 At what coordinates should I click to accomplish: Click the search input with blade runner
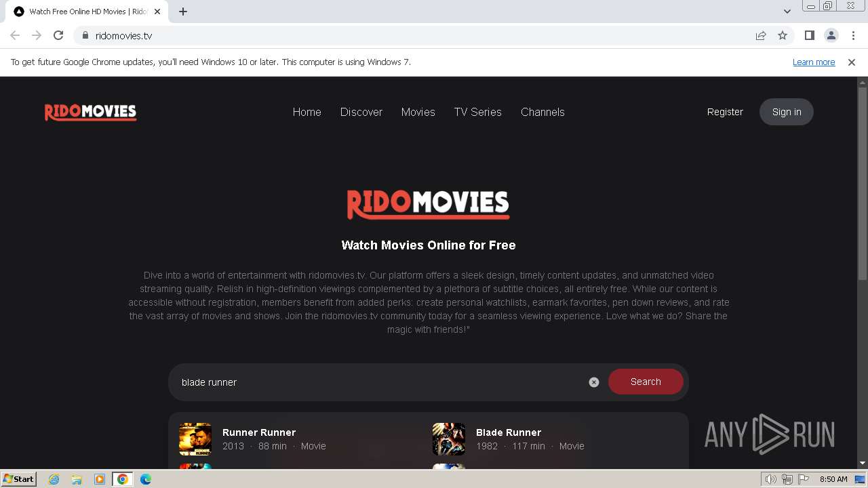380,382
